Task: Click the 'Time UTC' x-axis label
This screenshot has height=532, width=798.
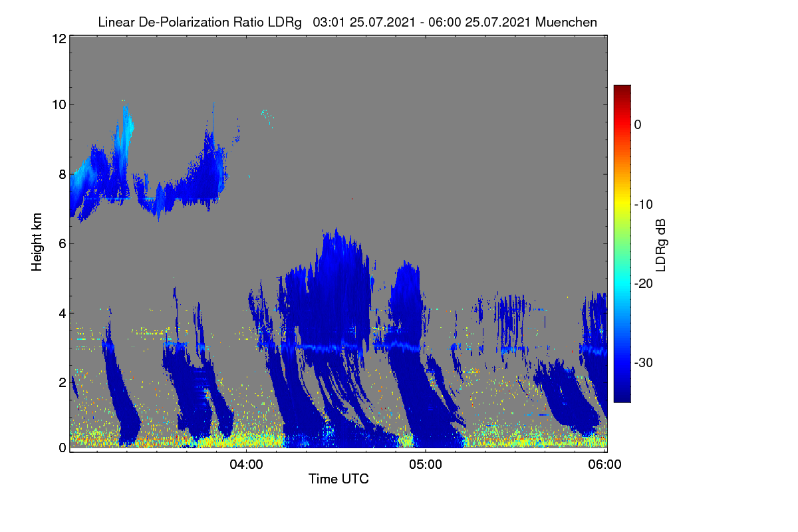Action: click(x=338, y=479)
